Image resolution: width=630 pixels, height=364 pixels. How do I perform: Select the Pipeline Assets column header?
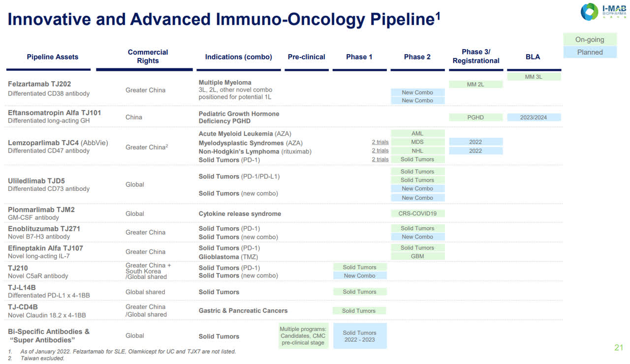coord(53,57)
